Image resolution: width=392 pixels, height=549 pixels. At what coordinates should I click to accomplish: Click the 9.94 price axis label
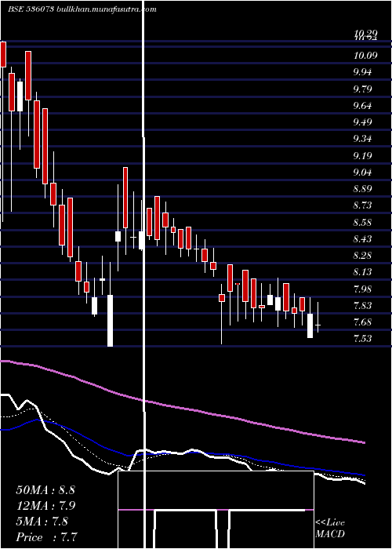(x=362, y=72)
